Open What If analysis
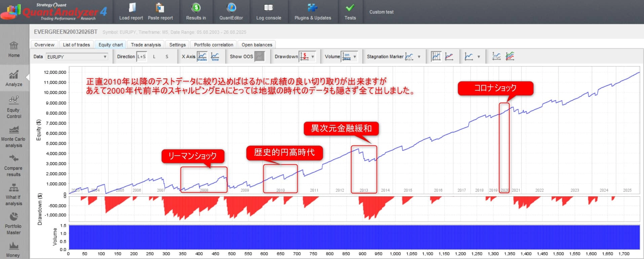The image size is (644, 259). click(13, 195)
